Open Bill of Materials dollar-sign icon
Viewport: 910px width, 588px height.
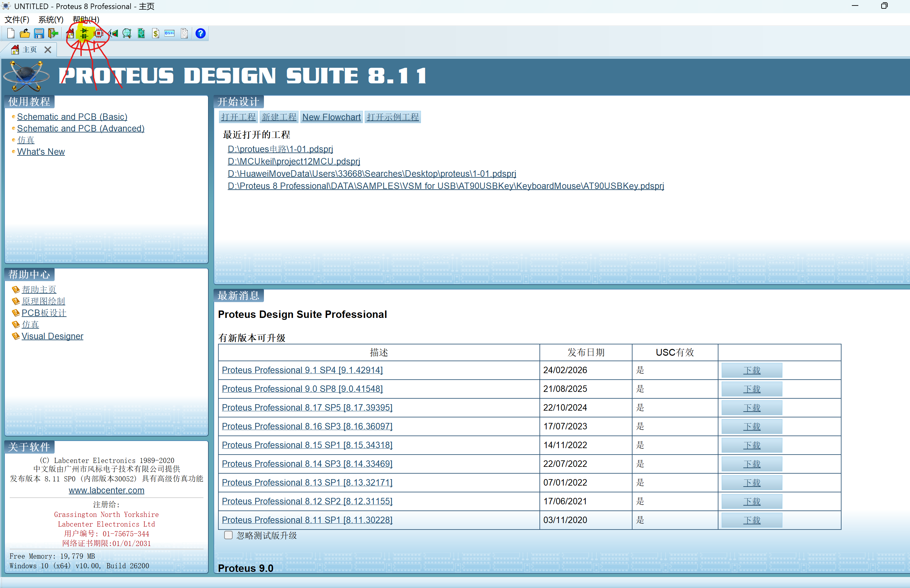point(155,34)
